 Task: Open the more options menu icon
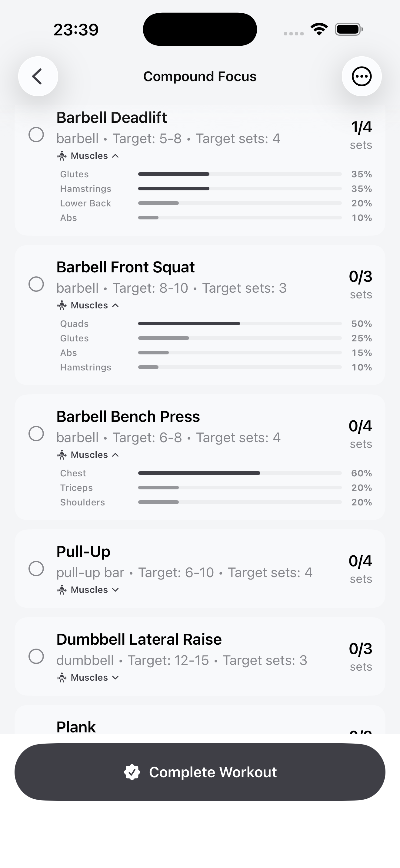pyautogui.click(x=362, y=76)
